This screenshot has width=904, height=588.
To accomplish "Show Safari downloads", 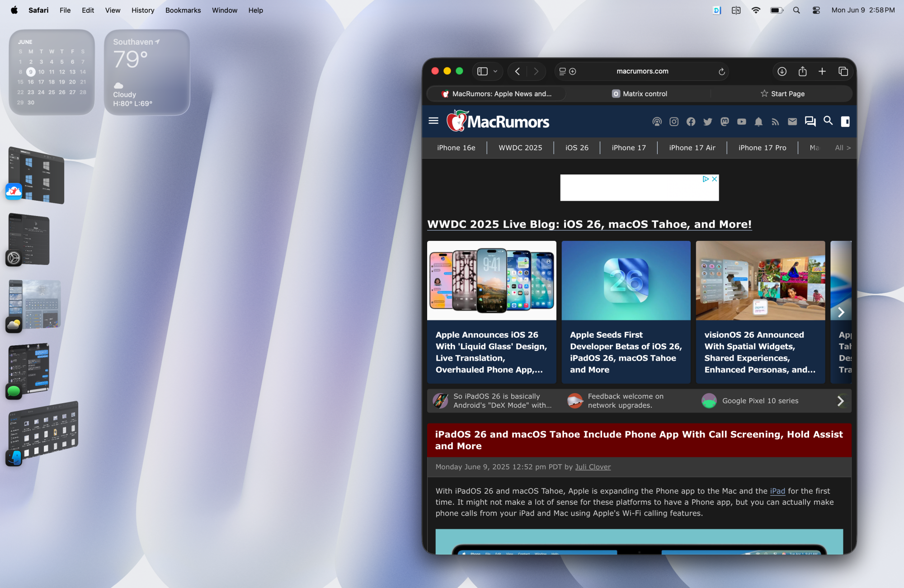I will pos(782,71).
